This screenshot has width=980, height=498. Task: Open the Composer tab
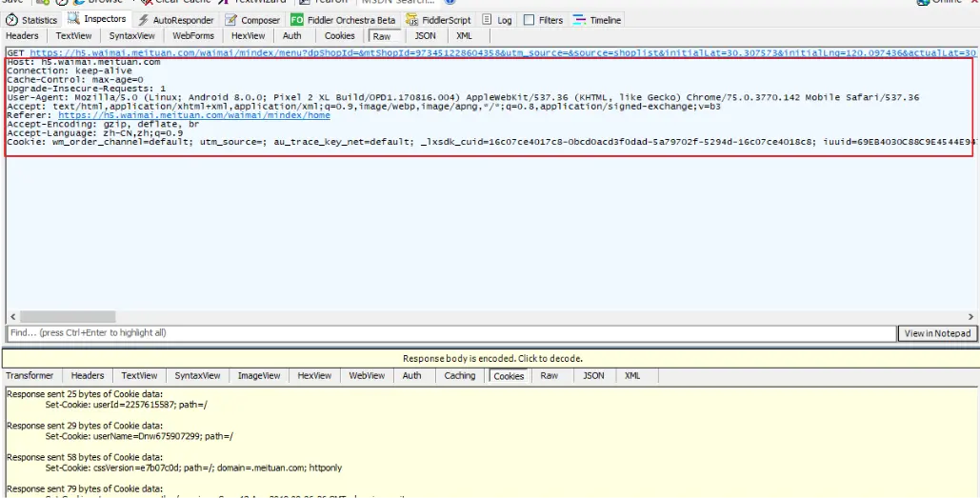click(253, 20)
